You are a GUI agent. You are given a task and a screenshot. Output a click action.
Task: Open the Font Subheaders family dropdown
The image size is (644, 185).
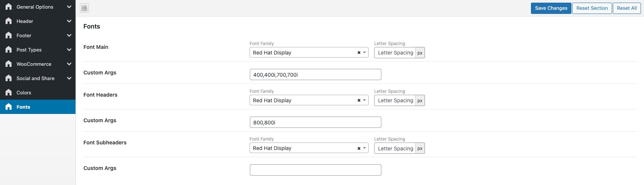click(x=309, y=148)
